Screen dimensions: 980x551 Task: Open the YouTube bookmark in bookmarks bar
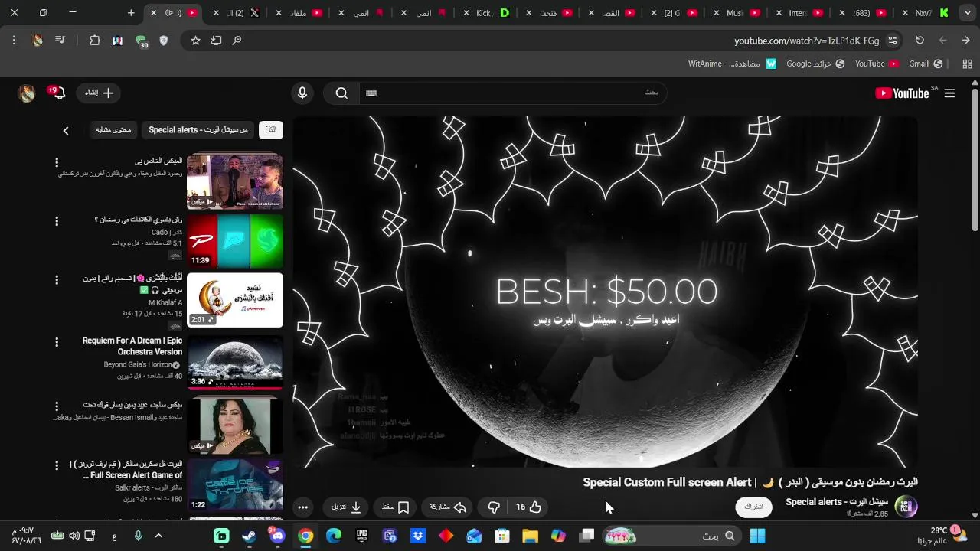(x=877, y=64)
